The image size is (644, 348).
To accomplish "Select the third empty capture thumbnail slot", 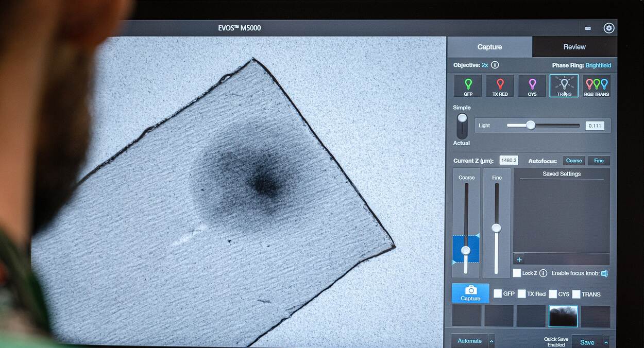I will [x=531, y=316].
